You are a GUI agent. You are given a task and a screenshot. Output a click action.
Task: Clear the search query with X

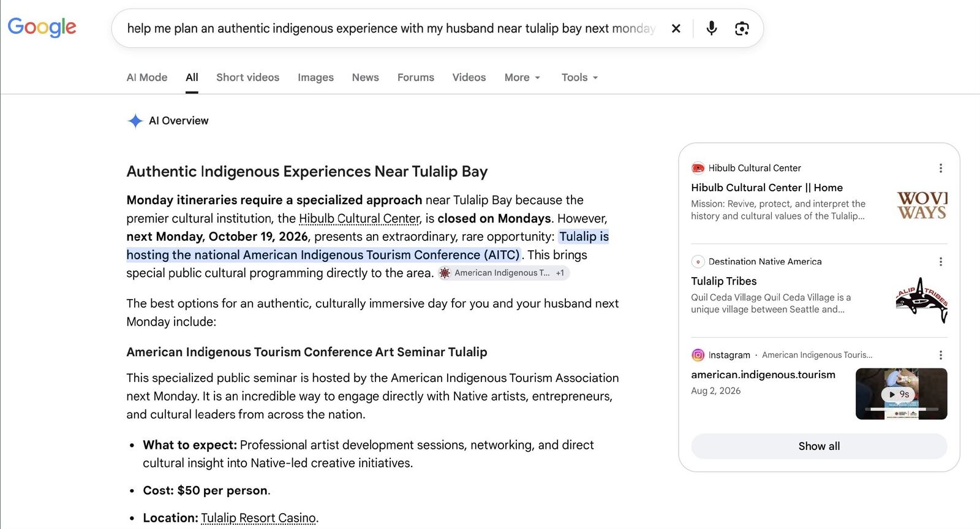tap(676, 28)
